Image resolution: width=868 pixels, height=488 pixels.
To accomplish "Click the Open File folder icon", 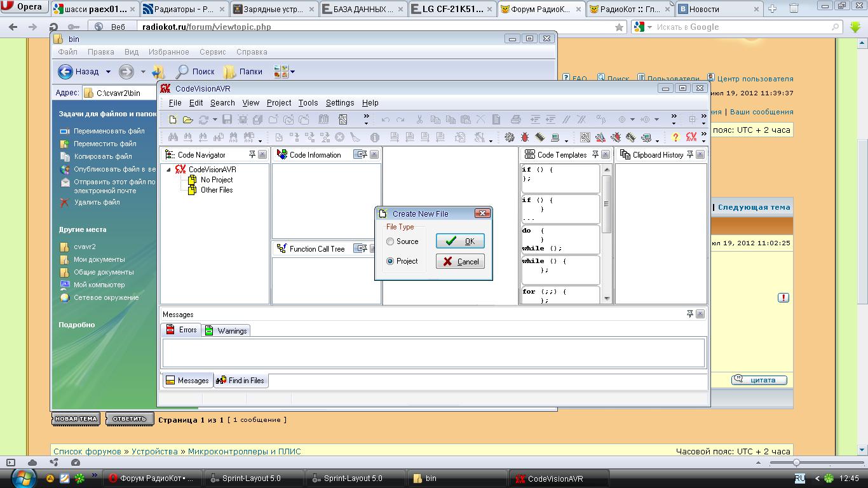I will (x=187, y=119).
